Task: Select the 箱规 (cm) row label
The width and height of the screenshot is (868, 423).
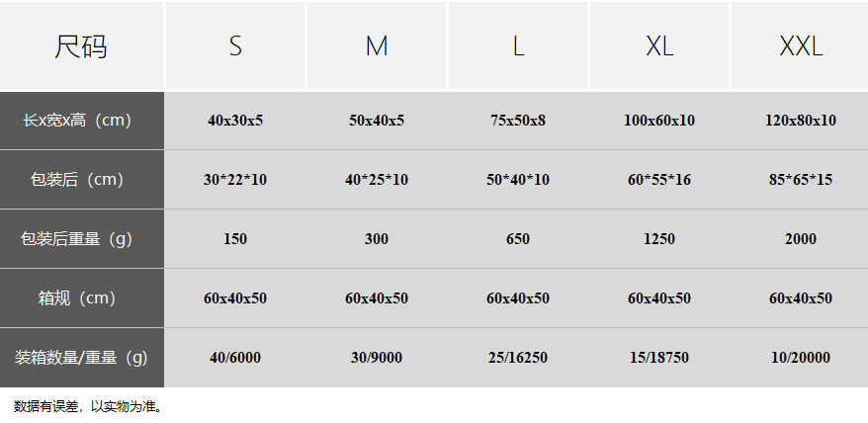Action: point(81,298)
